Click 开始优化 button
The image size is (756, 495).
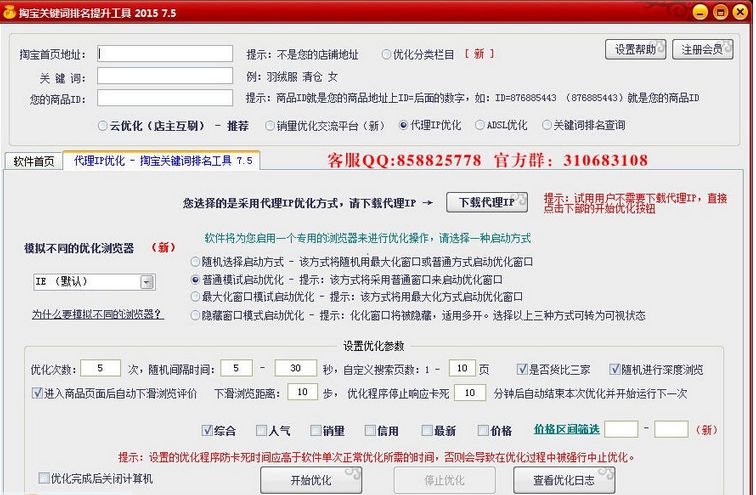click(x=311, y=480)
